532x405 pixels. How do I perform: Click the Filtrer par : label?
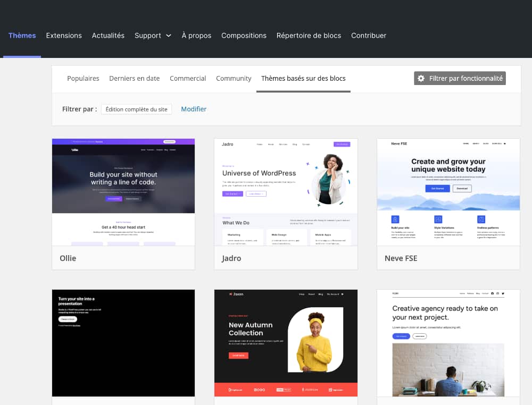[79, 109]
